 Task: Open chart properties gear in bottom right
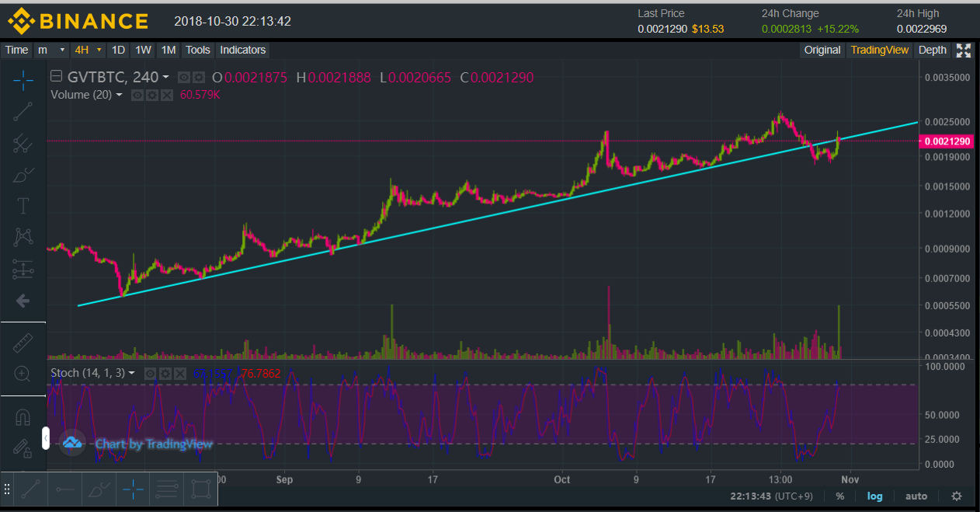click(x=957, y=496)
